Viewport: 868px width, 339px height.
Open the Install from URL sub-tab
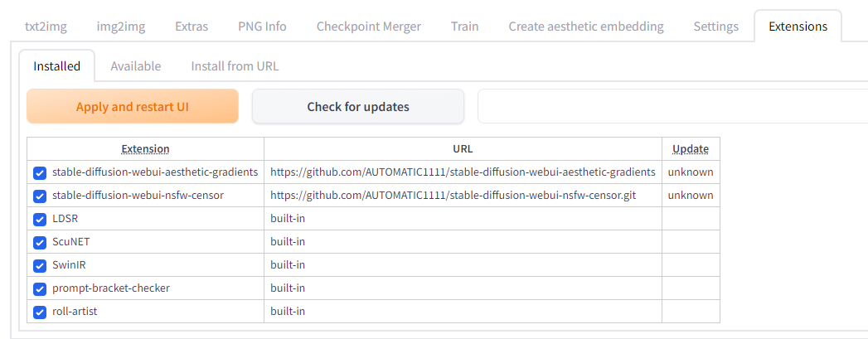point(235,66)
